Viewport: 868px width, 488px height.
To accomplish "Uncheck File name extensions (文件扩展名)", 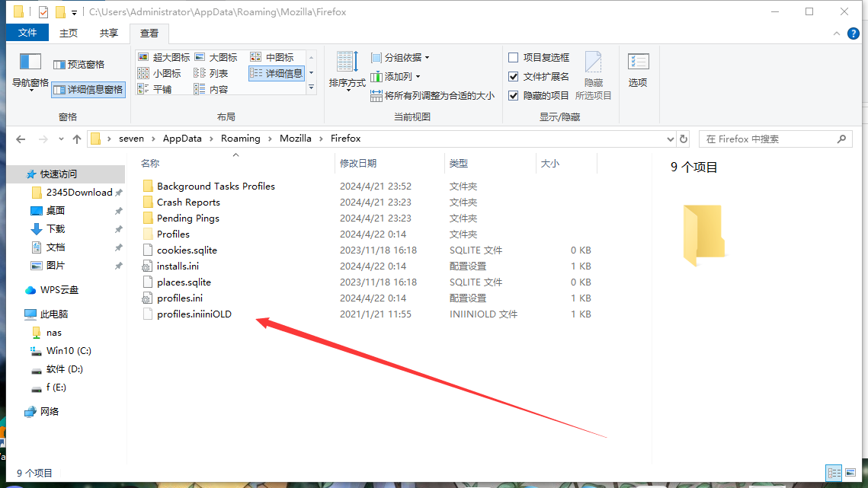I will [x=539, y=76].
